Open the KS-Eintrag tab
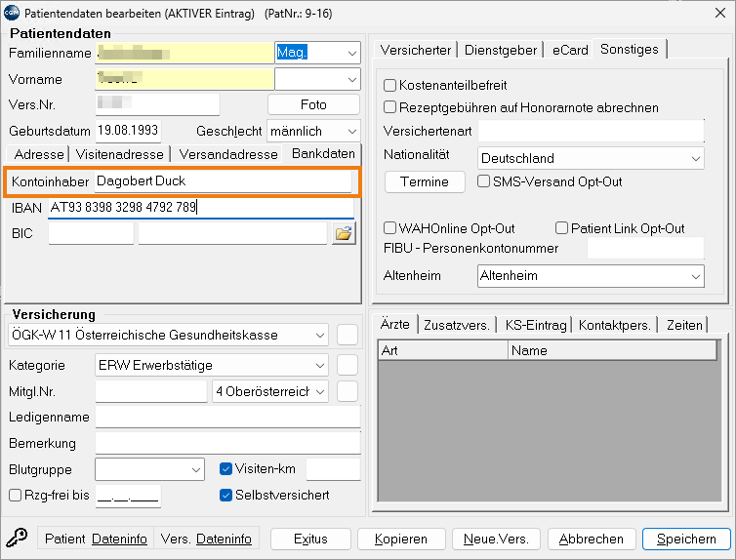The height and width of the screenshot is (560, 736). pyautogui.click(x=536, y=325)
